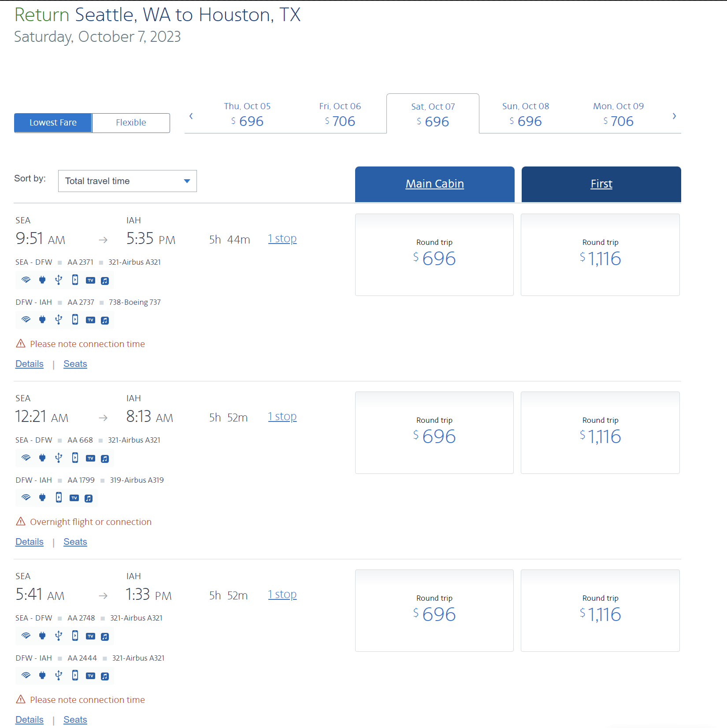Viewport: 727px width, 728px height.
Task: Click power outlet icon for flight AA 2737
Action: 42,320
